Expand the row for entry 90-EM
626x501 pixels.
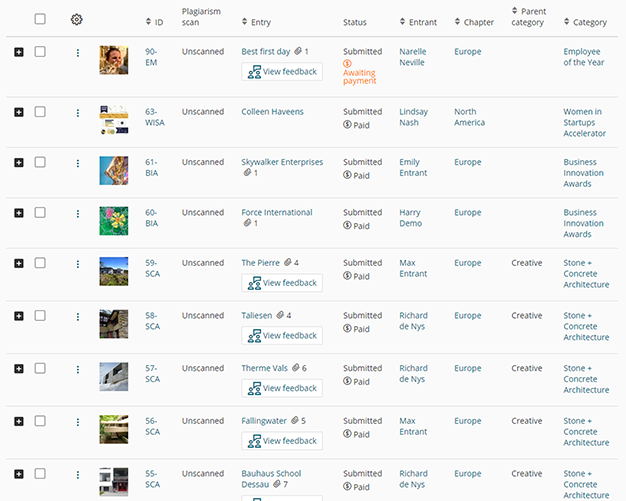coord(18,52)
